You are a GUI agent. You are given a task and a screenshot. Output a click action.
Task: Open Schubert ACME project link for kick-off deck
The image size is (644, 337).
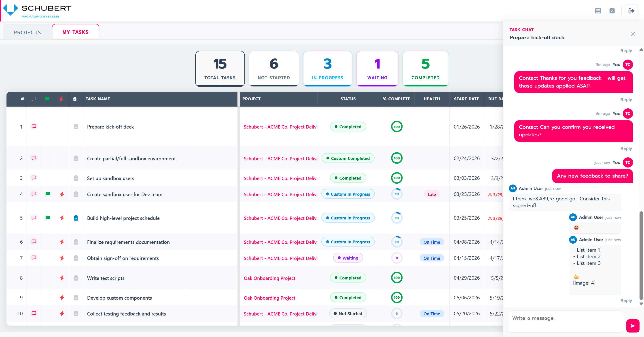tap(280, 127)
